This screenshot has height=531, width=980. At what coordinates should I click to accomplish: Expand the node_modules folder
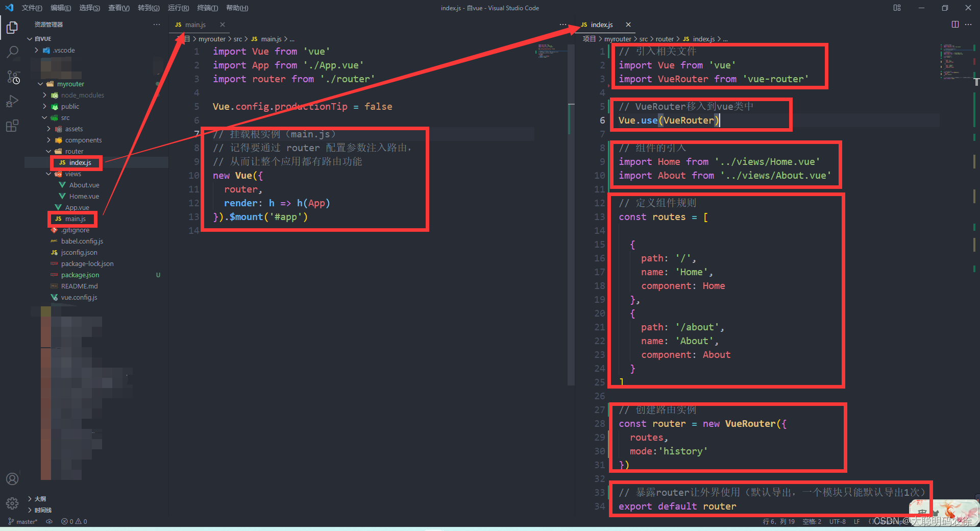(97, 95)
